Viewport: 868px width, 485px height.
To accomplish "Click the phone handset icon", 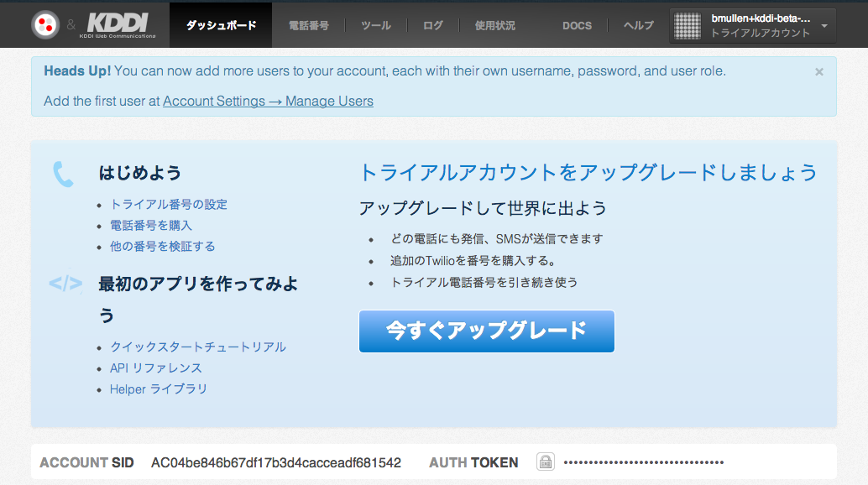I will click(x=63, y=175).
